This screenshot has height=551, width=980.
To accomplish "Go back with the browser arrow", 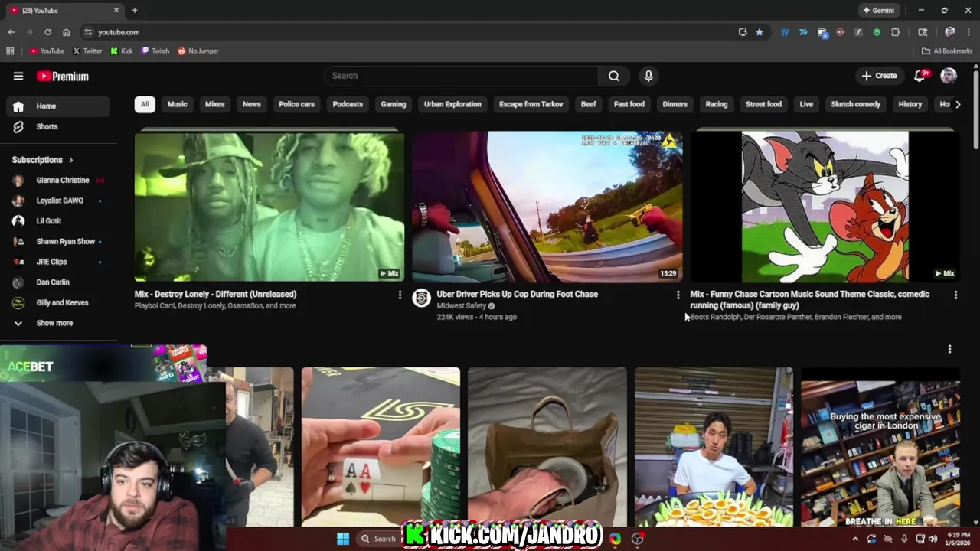I will click(11, 32).
